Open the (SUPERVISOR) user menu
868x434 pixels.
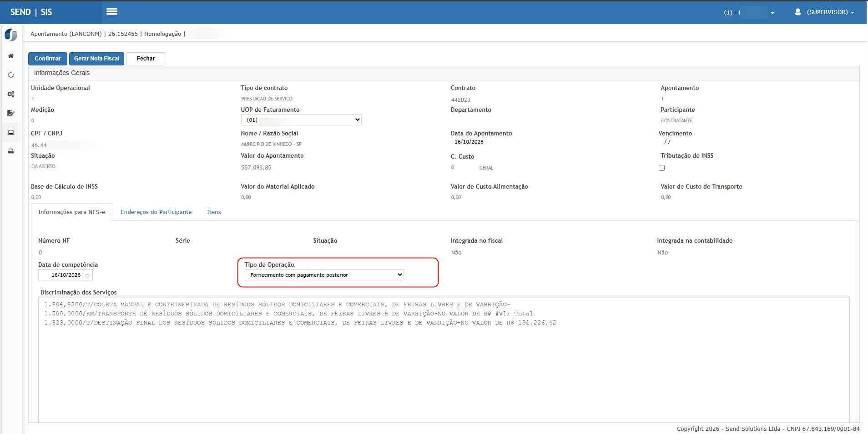point(830,12)
